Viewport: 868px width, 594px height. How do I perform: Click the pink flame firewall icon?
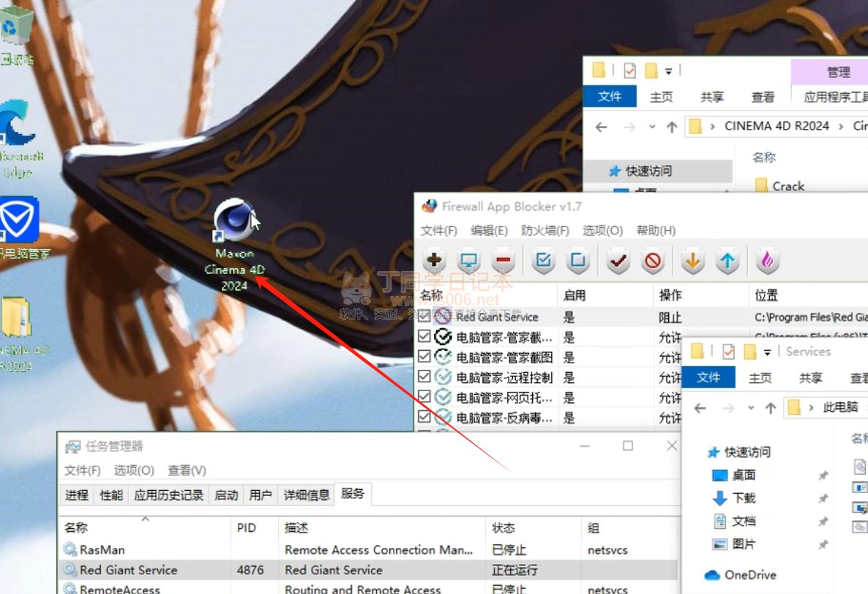(x=767, y=261)
